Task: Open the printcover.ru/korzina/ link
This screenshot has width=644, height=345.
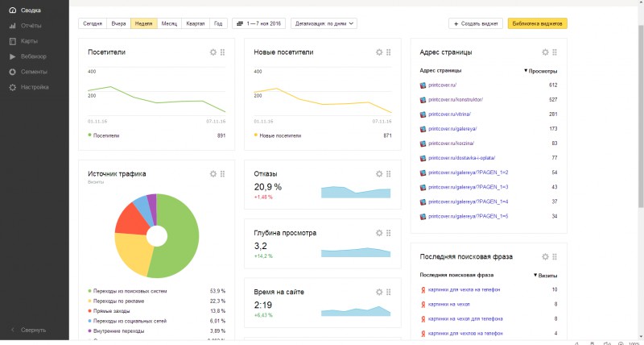Action: pos(451,143)
